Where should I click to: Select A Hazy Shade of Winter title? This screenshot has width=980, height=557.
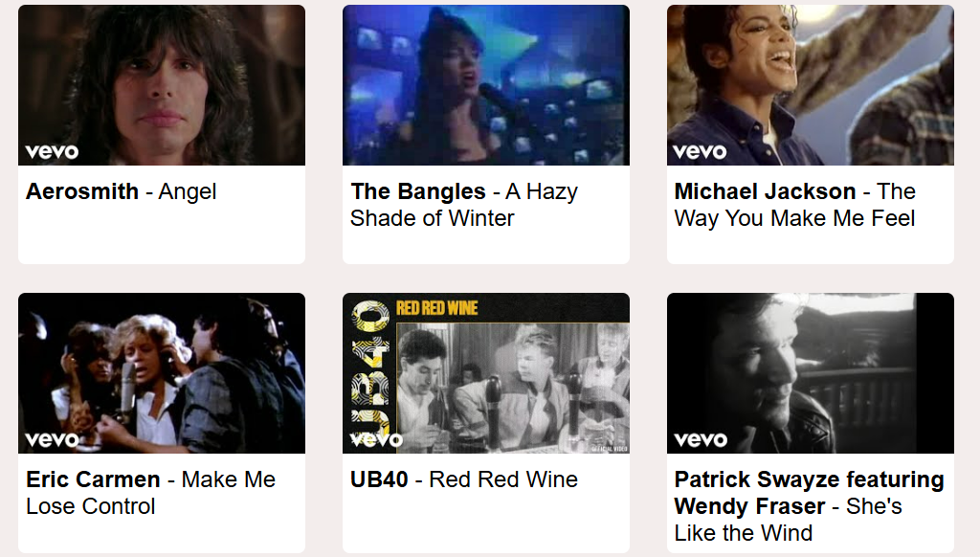(464, 205)
